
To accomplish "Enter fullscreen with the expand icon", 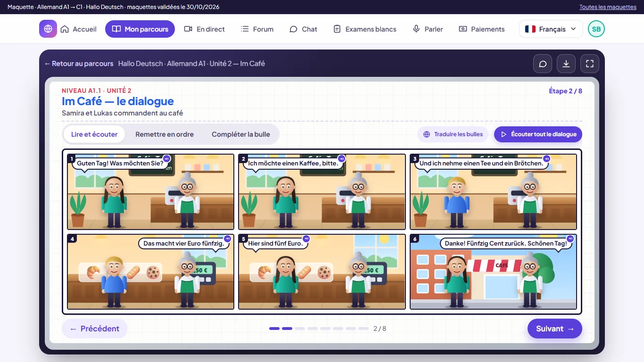I will (590, 64).
